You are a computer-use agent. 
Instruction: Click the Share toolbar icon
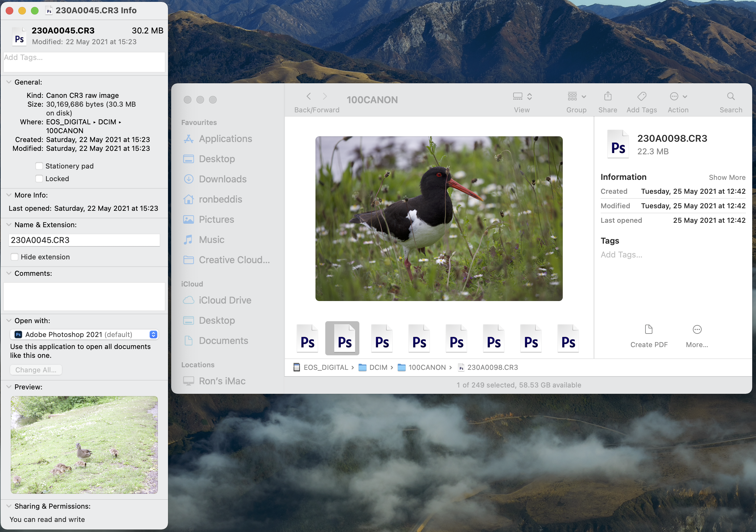pos(608,97)
